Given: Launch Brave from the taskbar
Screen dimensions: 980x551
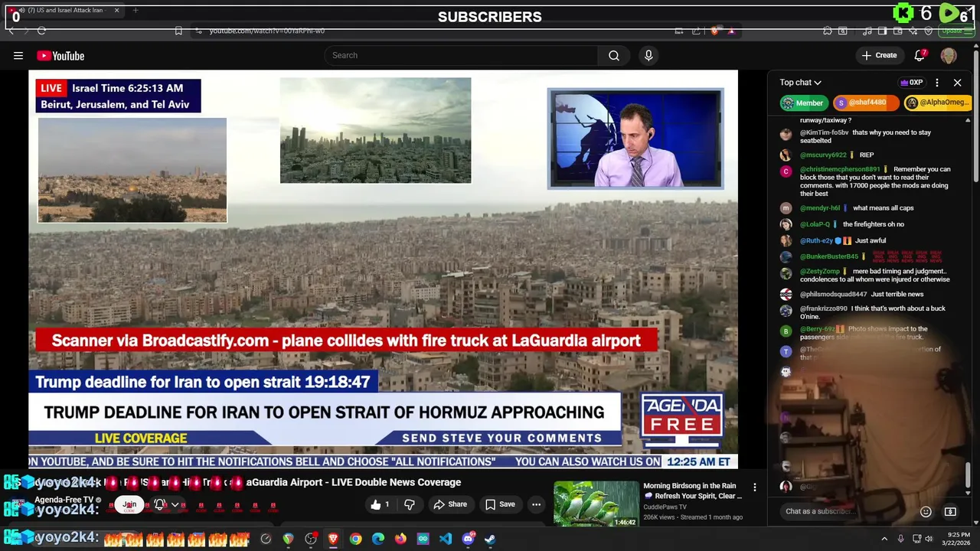Looking at the screenshot, I should 333,539.
